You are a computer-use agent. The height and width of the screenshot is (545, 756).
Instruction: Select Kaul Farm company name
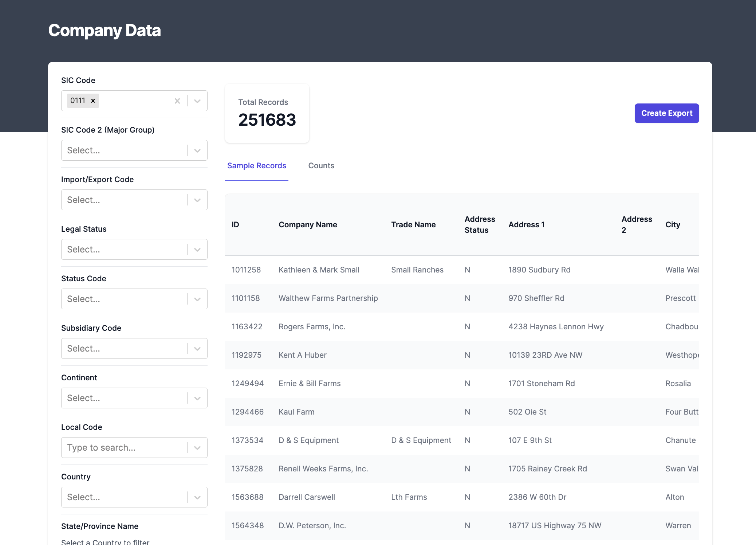(296, 412)
